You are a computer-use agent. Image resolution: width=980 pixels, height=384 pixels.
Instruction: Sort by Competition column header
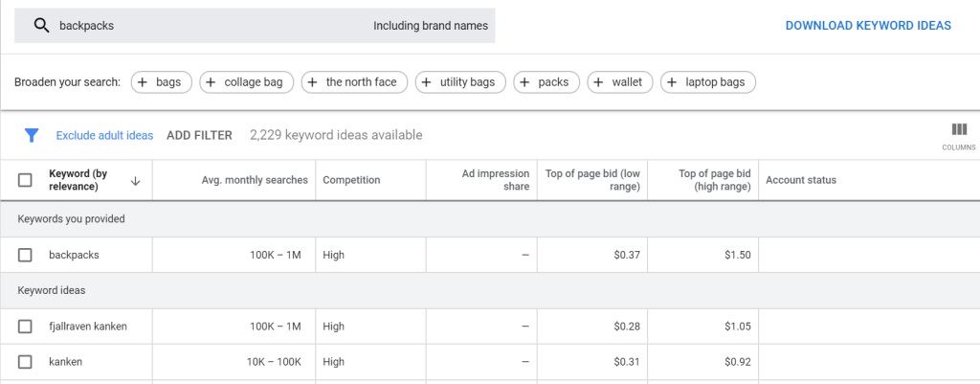(351, 180)
